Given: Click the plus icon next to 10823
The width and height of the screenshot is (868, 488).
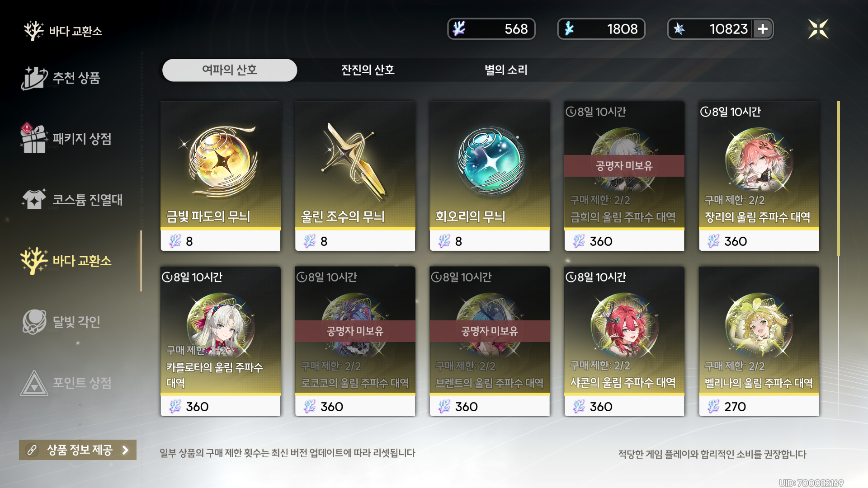Looking at the screenshot, I should pyautogui.click(x=763, y=29).
